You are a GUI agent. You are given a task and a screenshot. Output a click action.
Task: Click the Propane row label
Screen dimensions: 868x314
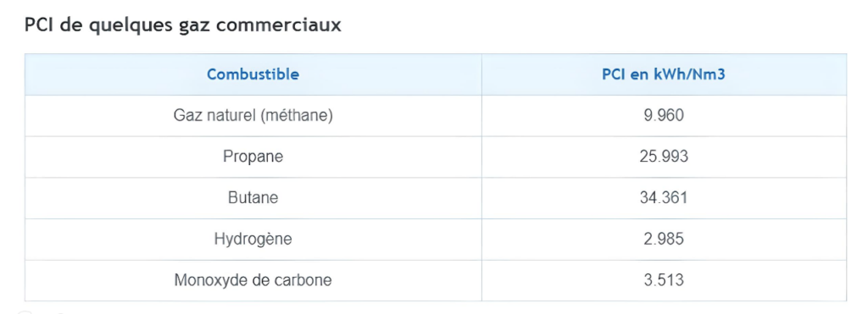click(253, 157)
